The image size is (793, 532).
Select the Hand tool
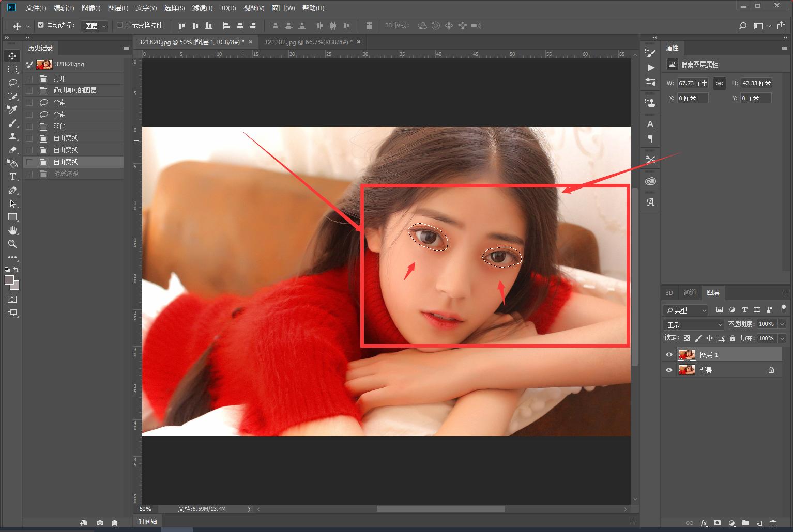coord(12,230)
